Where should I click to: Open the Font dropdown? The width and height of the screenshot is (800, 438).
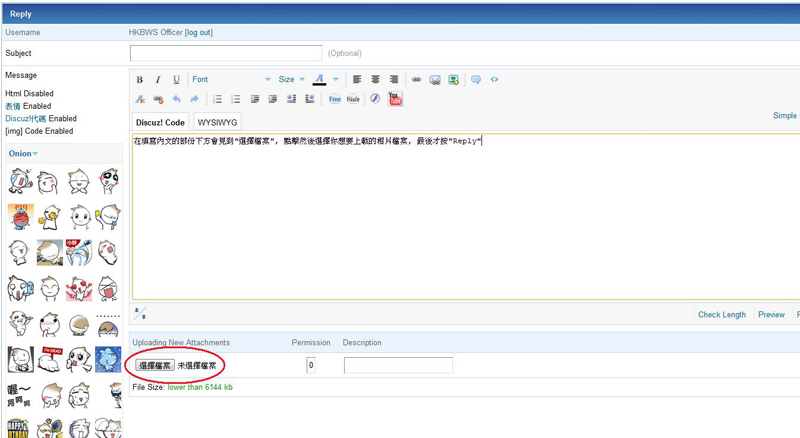point(230,80)
